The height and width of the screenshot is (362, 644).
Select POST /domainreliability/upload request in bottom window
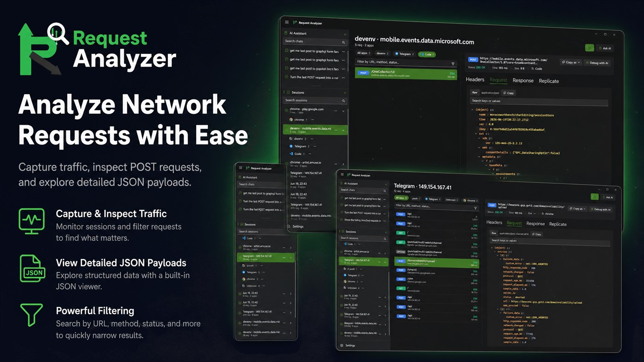coord(436,262)
